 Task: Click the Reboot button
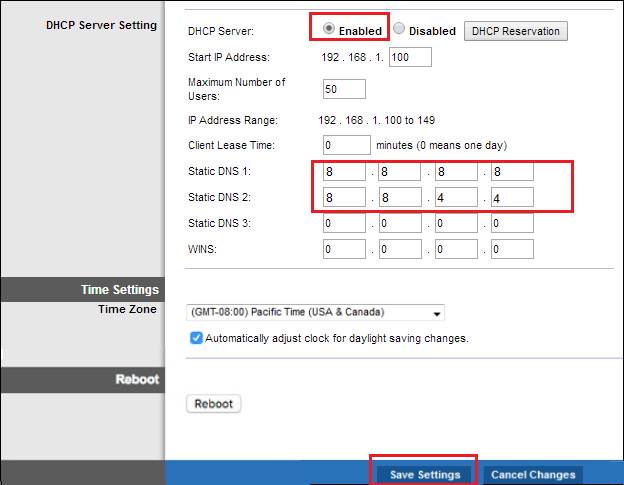(214, 404)
